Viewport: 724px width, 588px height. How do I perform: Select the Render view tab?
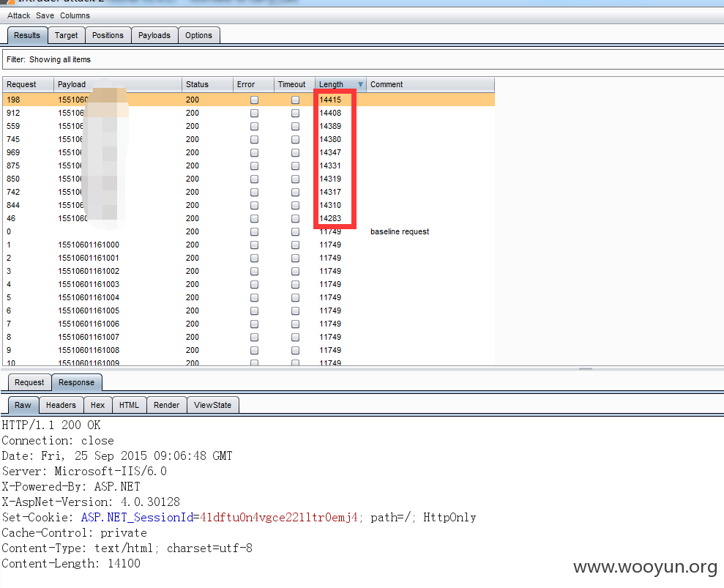coord(166,405)
